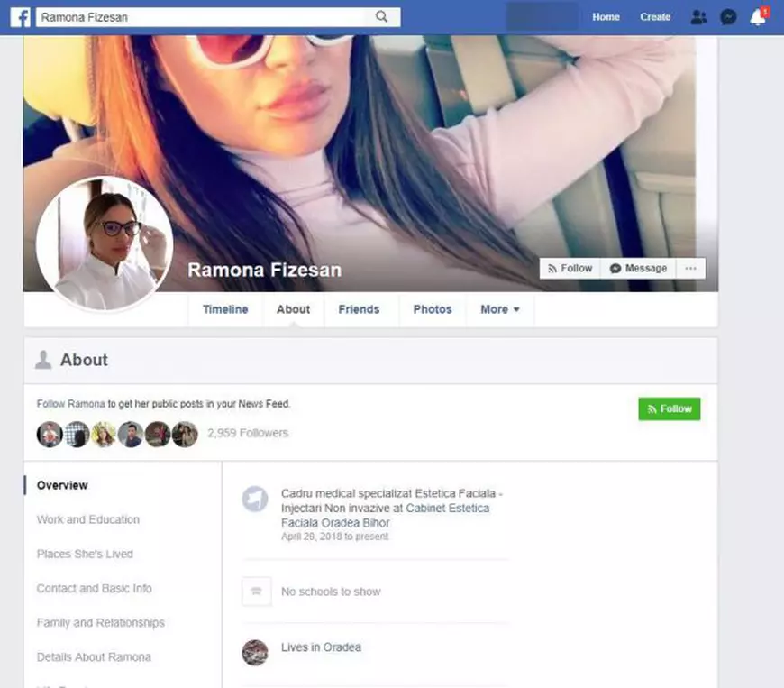Open the Friend Requests icon
This screenshot has height=688, width=784.
(697, 16)
